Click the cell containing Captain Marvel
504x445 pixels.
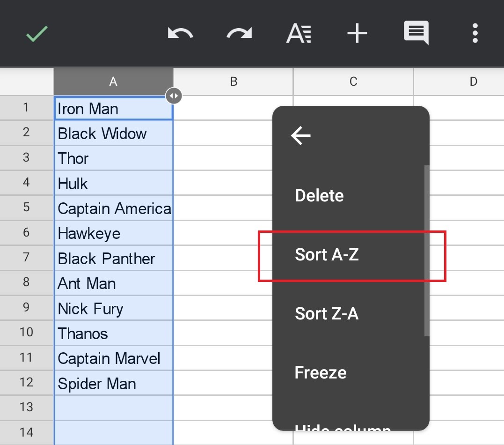[x=114, y=358]
